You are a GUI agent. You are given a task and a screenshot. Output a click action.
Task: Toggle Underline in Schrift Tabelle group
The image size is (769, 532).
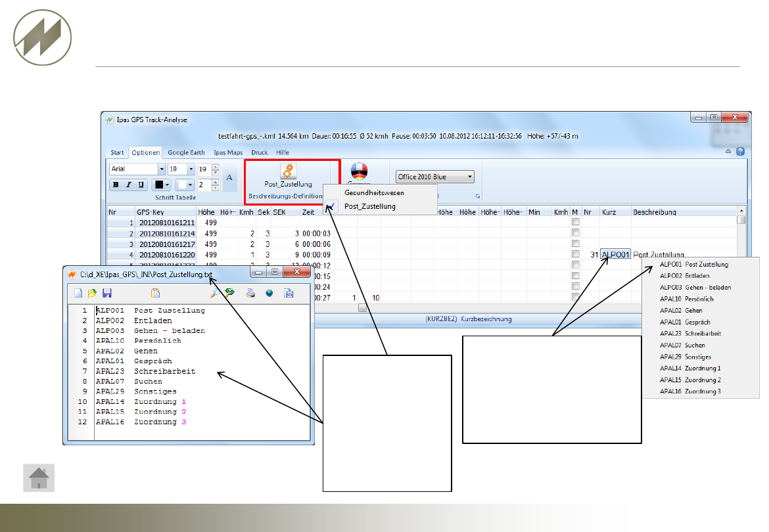pos(141,185)
